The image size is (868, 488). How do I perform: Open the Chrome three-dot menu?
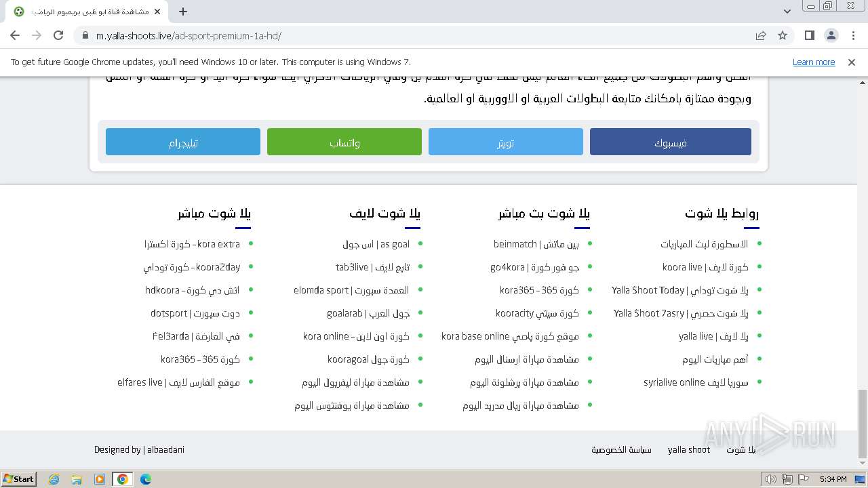click(853, 35)
